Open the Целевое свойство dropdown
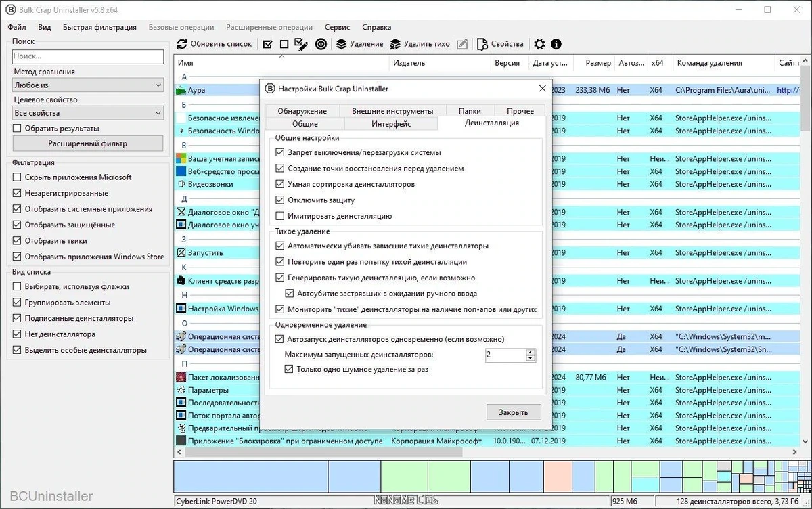This screenshot has height=509, width=812. [x=88, y=113]
